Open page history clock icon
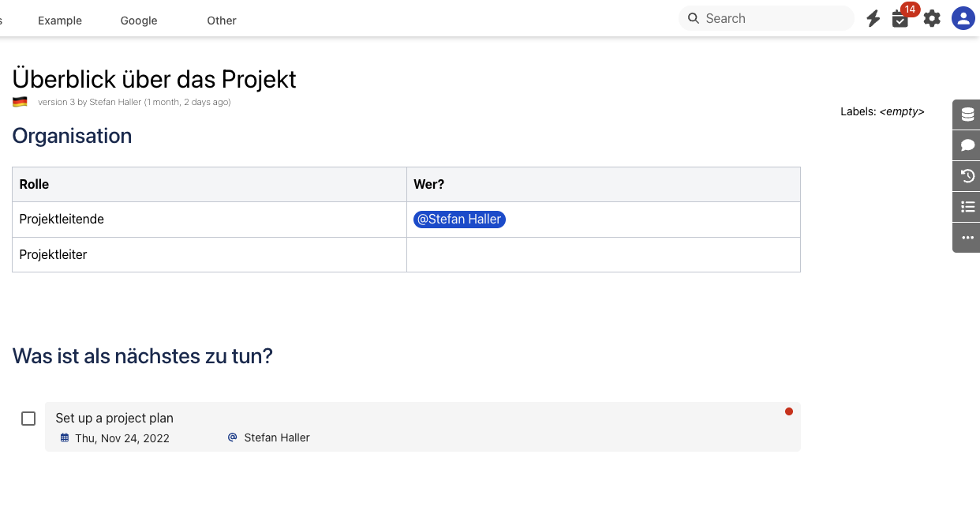 coord(967,176)
